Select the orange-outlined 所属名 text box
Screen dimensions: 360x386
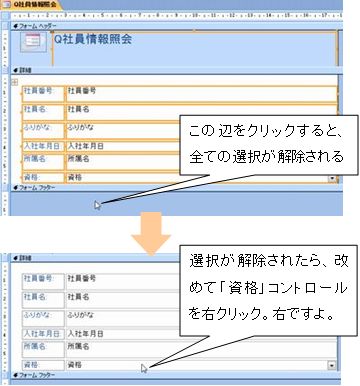point(123,162)
